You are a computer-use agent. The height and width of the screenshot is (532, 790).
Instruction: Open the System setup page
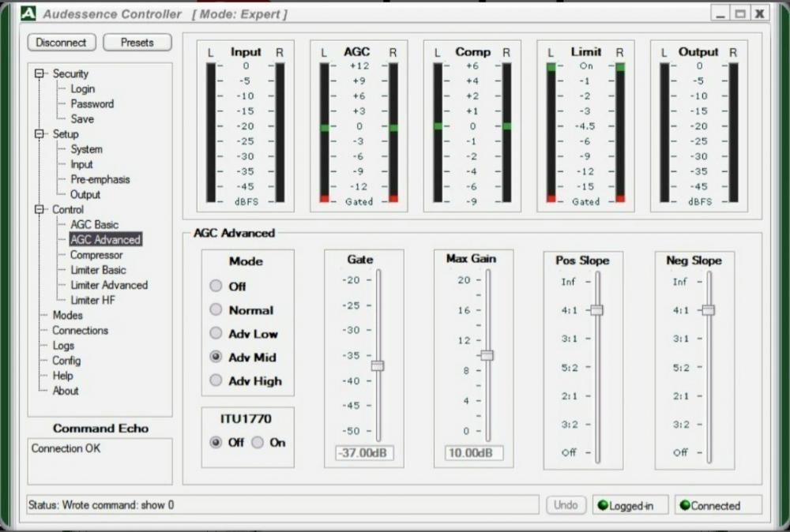[86, 149]
